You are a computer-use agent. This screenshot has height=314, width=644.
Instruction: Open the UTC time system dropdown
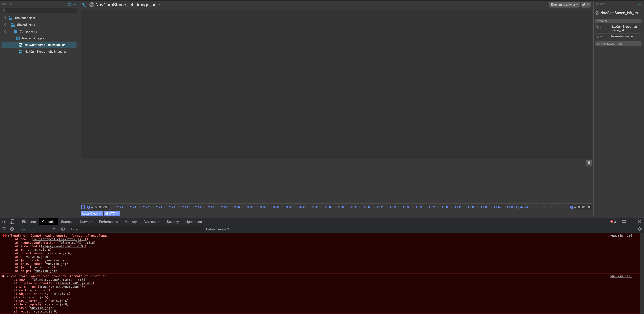tap(111, 213)
